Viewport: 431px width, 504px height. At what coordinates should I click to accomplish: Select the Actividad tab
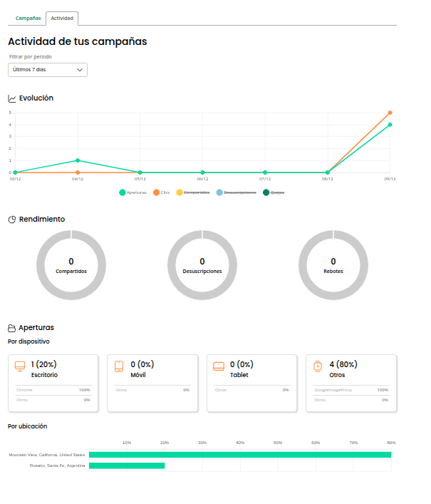62,18
